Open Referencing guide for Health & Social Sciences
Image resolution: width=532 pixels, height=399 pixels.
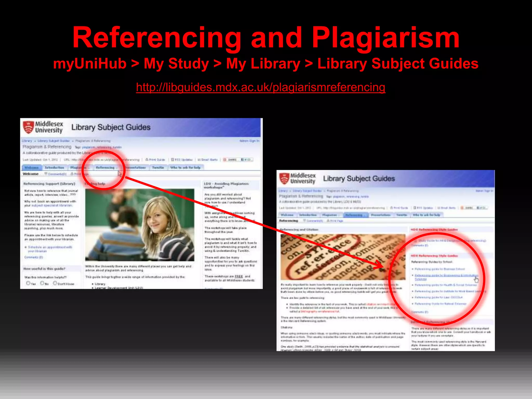pyautogui.click(x=445, y=285)
